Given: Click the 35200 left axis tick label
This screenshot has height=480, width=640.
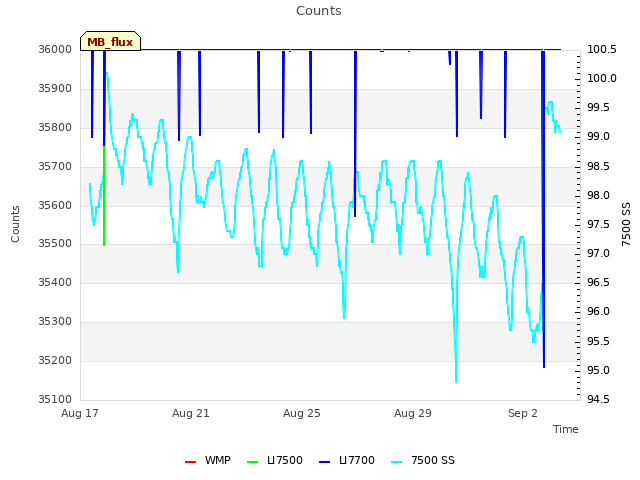Looking at the screenshot, I should coord(55,360).
